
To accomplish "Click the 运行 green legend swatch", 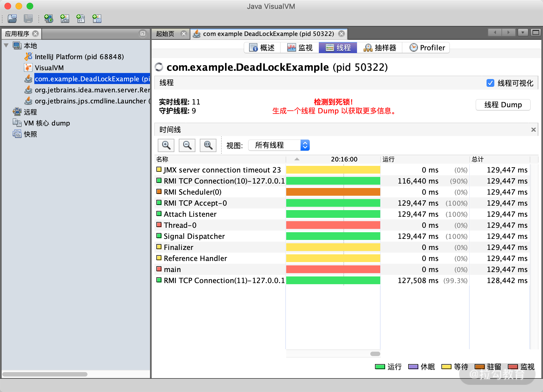I will [x=380, y=367].
